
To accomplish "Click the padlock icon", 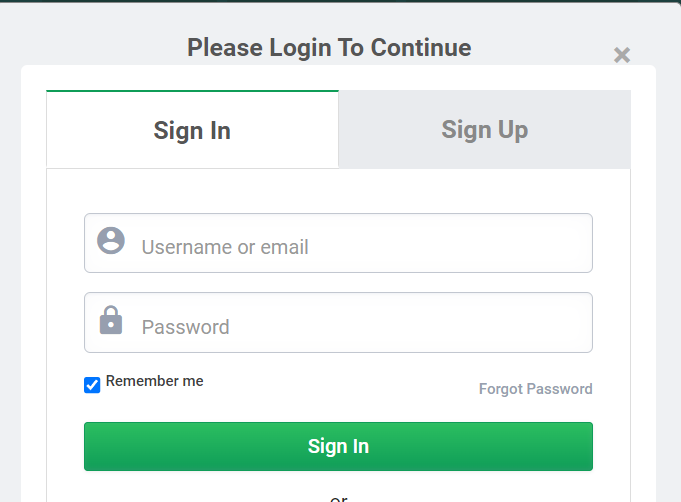I will pos(111,321).
